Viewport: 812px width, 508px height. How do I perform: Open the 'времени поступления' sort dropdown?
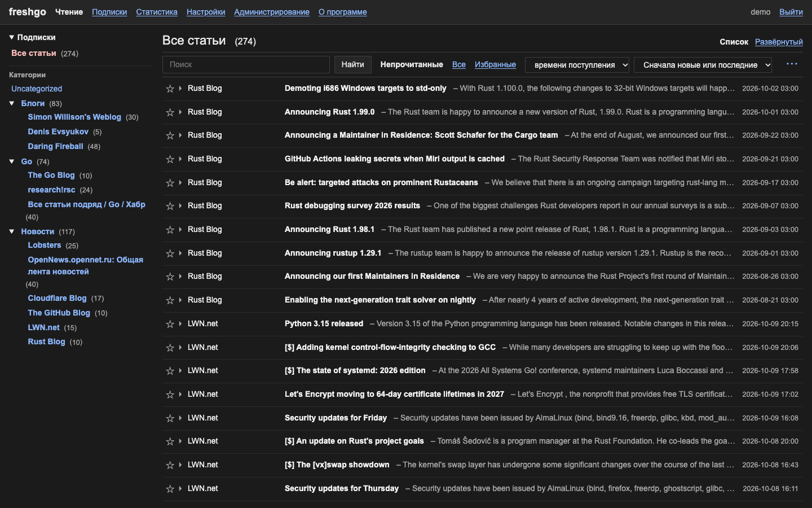click(577, 65)
